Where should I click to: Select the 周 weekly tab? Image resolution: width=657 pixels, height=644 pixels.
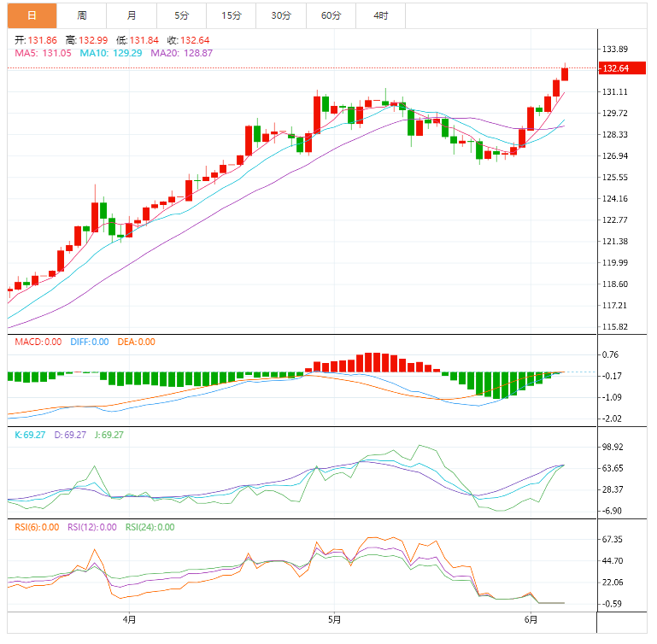click(81, 15)
